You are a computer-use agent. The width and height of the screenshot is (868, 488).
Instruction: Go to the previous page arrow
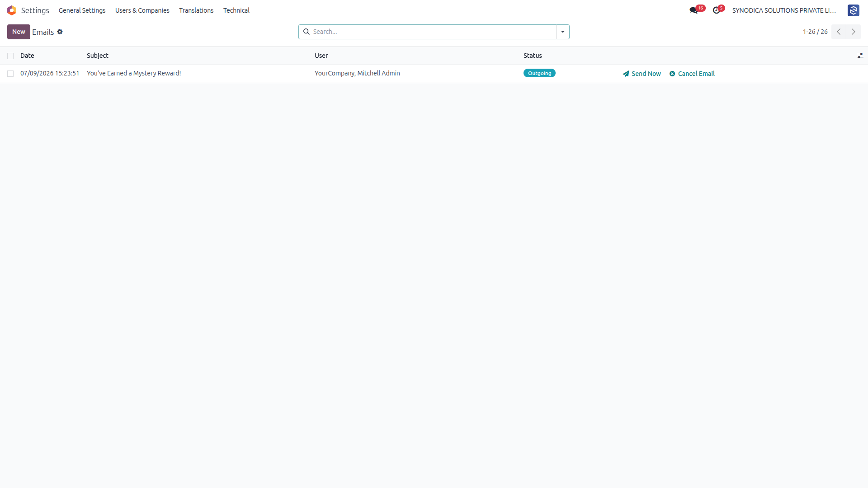(839, 32)
